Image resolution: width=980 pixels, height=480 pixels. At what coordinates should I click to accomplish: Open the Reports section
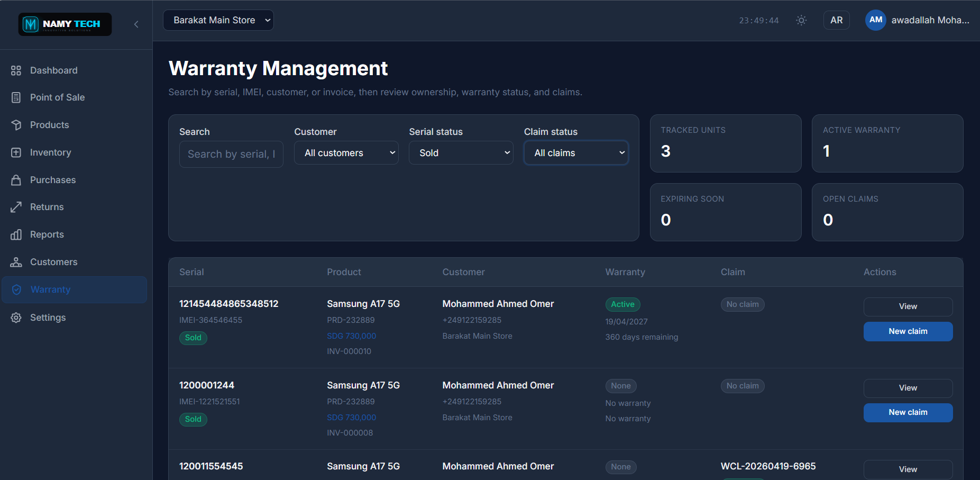(75, 234)
